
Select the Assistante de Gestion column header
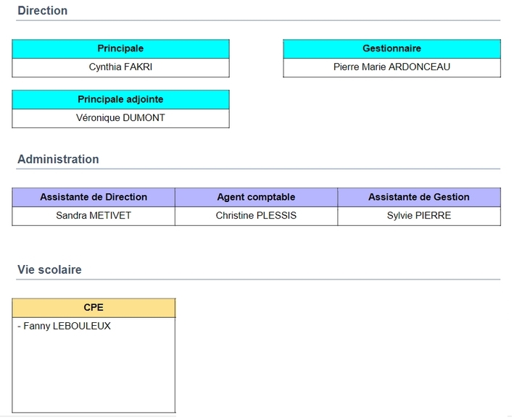click(418, 197)
